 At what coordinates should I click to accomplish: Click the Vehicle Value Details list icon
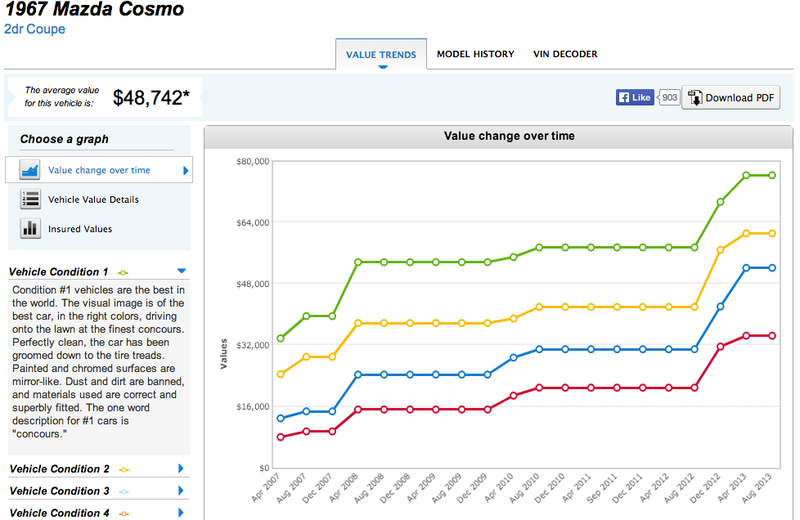pyautogui.click(x=30, y=199)
